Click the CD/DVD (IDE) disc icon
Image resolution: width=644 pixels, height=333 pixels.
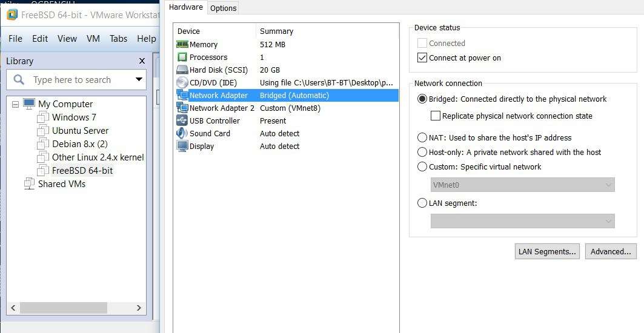pyautogui.click(x=182, y=82)
